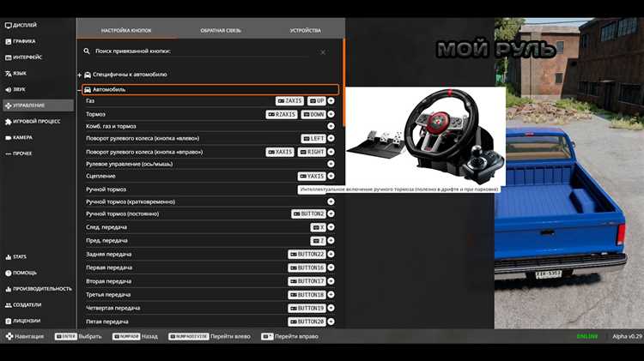644x361 pixels.
Task: Edit the DOWN binding for Тормоз
Action: tap(313, 114)
